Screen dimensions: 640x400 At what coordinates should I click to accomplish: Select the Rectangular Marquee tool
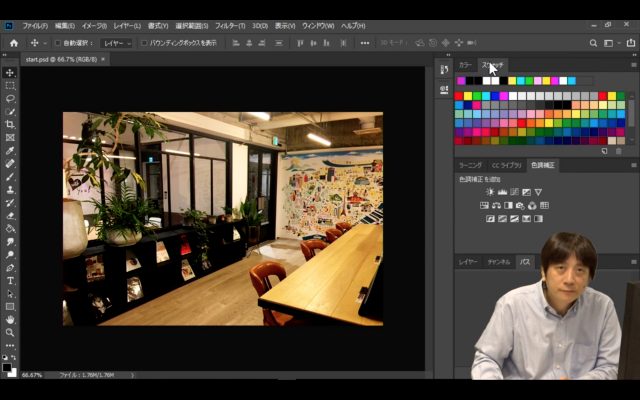click(x=10, y=86)
